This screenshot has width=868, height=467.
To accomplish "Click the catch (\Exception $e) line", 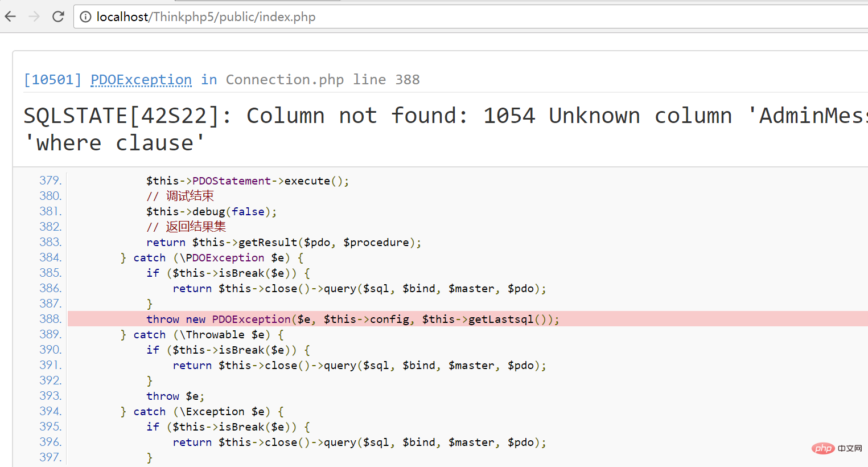I will point(201,412).
